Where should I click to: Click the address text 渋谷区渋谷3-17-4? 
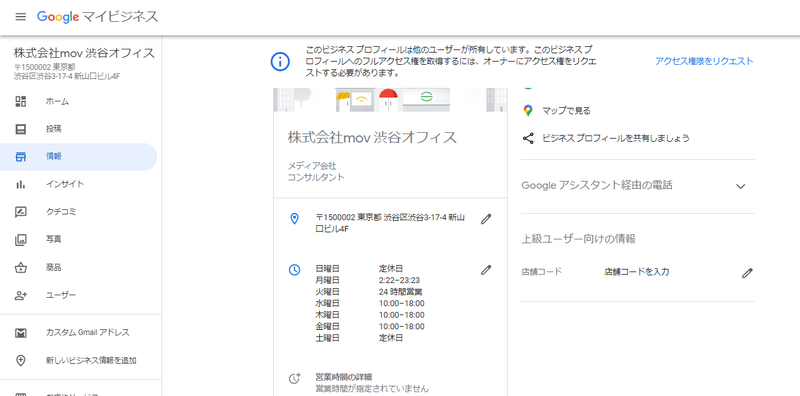pos(415,218)
